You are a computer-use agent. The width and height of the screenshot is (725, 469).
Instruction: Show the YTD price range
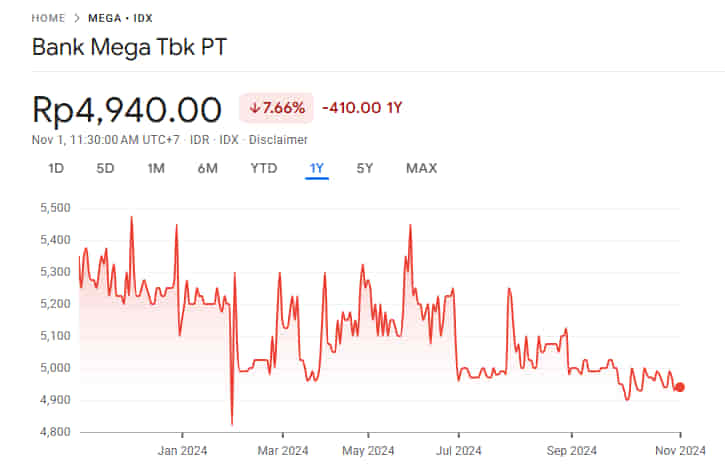[x=263, y=168]
